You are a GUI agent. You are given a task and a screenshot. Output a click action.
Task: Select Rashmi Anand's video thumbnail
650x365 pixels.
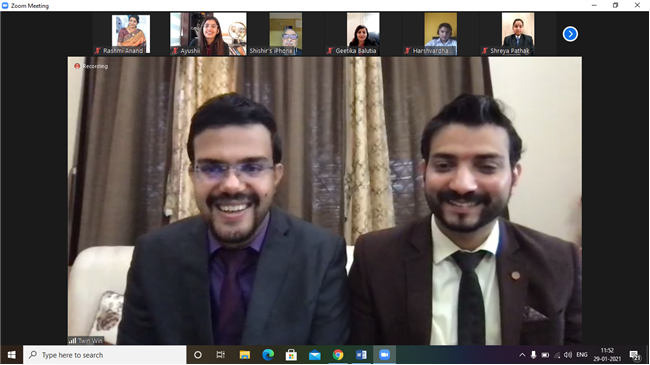tap(131, 34)
